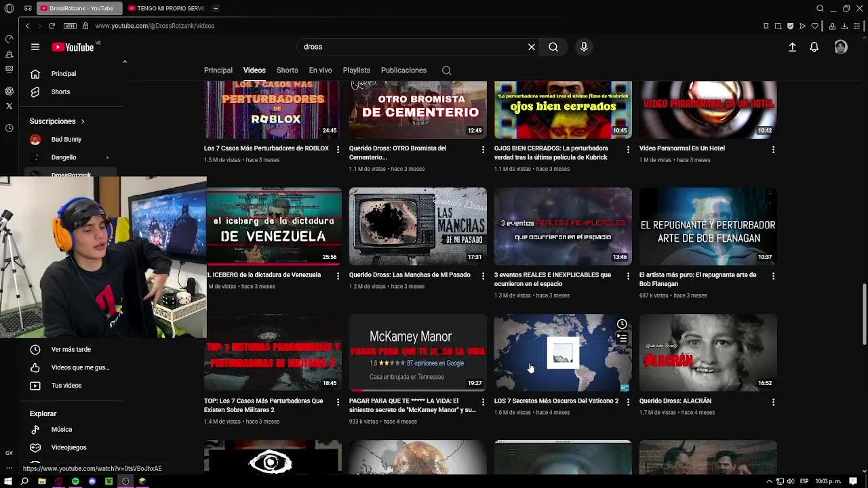Screen dimensions: 868x488
Task: Play the iceberg de Venezuela thumbnail
Action: tap(273, 226)
